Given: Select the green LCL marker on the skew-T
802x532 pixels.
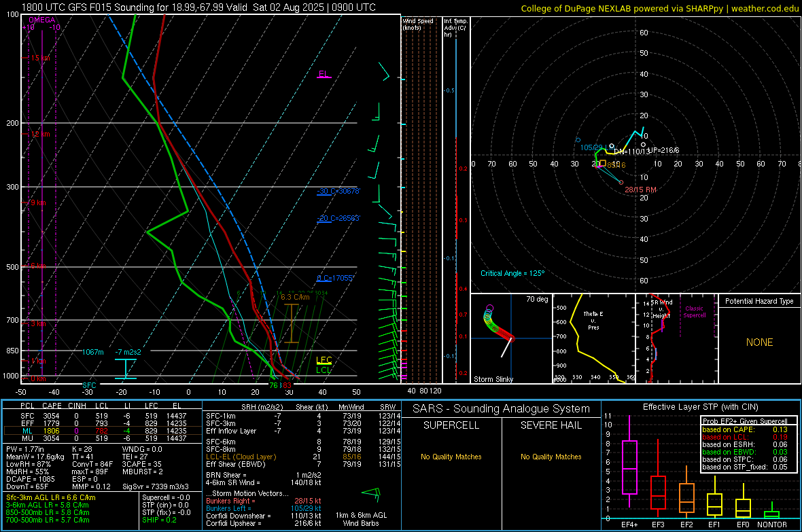Looking at the screenshot, I should coord(324,370).
